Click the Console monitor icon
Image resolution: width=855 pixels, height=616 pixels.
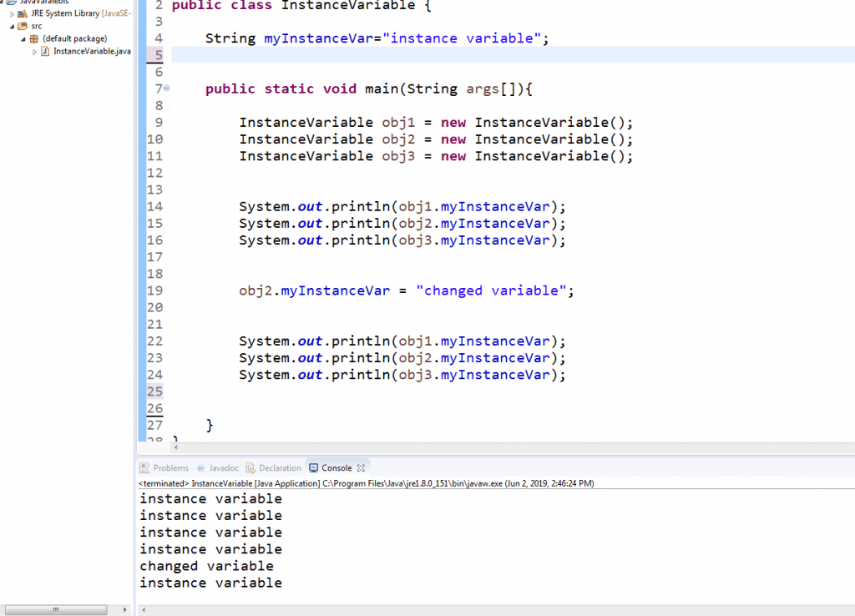click(x=314, y=467)
